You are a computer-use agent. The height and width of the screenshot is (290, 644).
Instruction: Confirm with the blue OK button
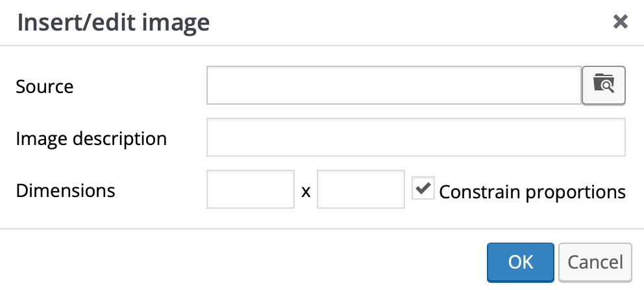tap(521, 263)
